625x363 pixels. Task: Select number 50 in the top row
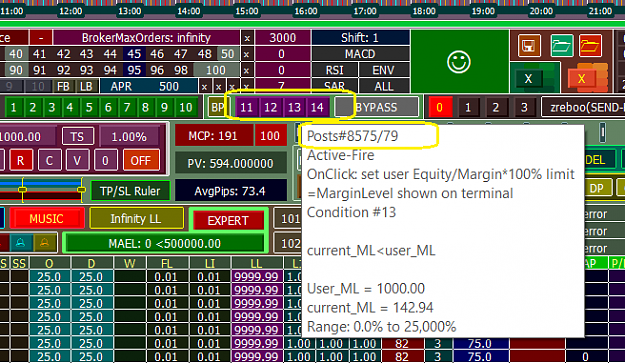228,54
